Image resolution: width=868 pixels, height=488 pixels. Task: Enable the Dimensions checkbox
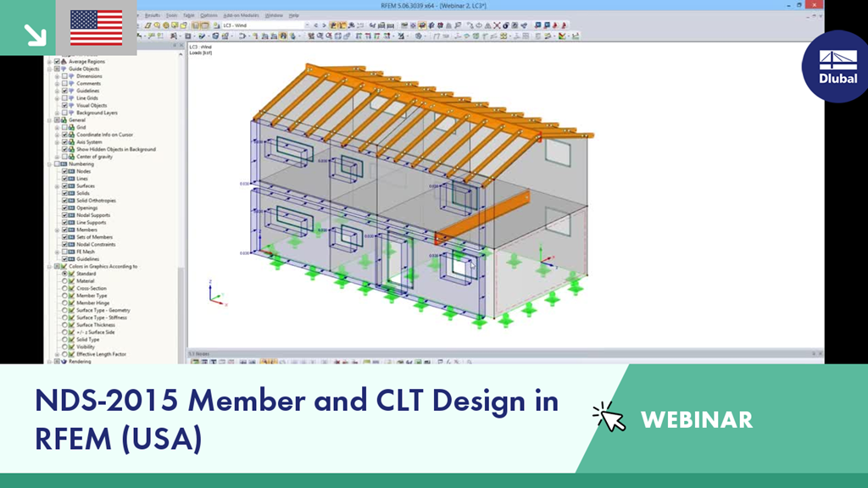click(x=64, y=75)
